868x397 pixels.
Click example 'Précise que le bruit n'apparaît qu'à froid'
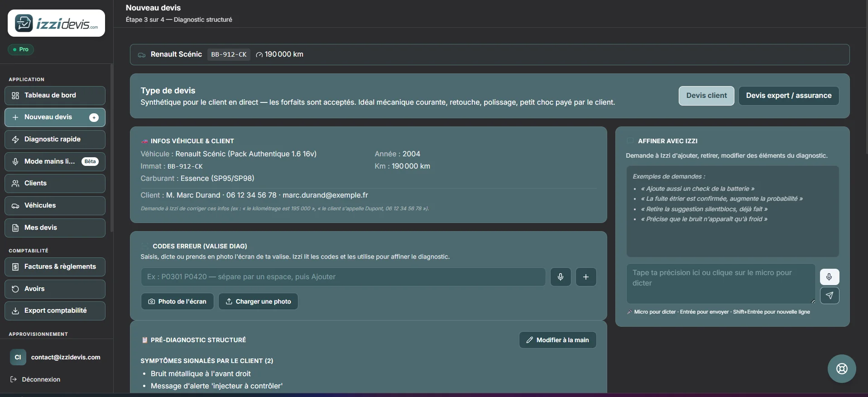704,219
